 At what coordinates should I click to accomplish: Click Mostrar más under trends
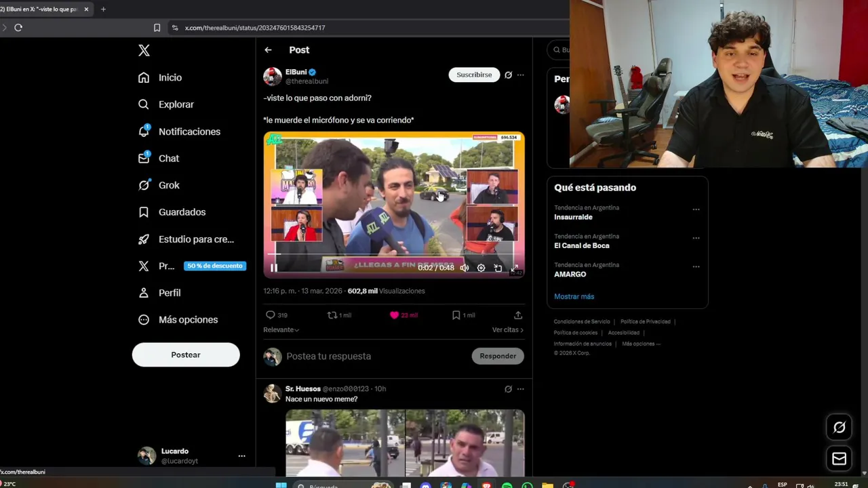tap(574, 296)
